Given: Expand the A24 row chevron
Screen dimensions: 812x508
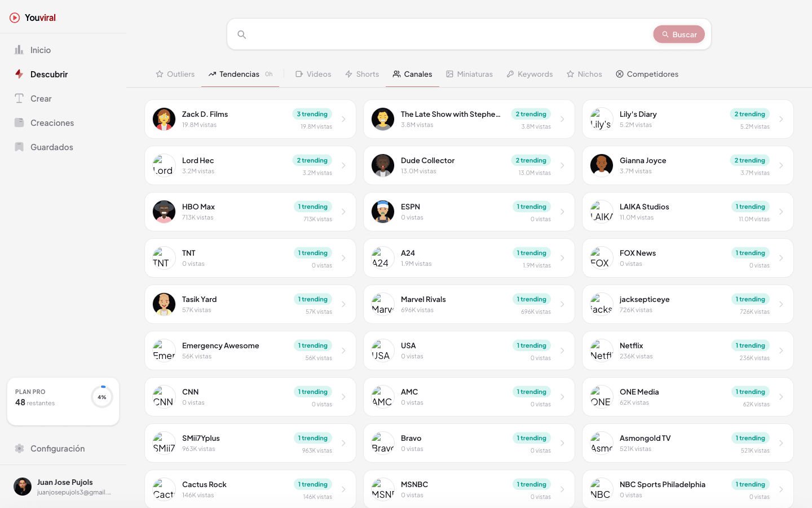Looking at the screenshot, I should click(x=562, y=258).
